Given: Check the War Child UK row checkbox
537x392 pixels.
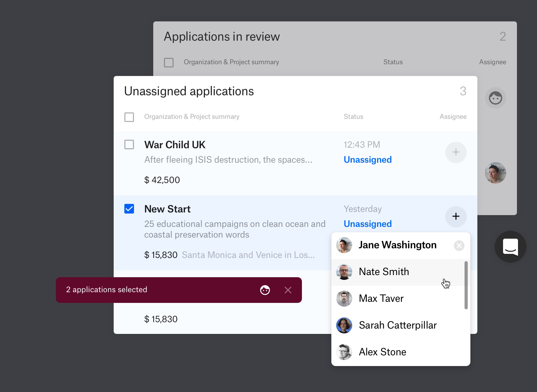Looking at the screenshot, I should (129, 144).
